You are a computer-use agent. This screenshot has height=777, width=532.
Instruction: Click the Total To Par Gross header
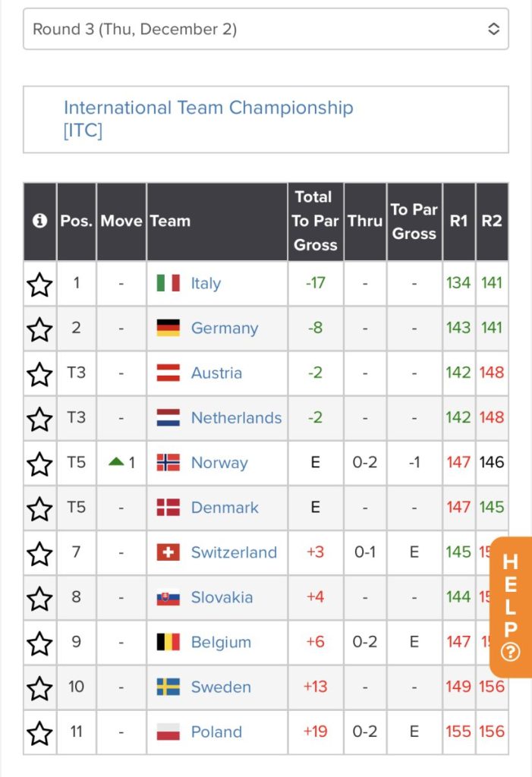coord(315,221)
